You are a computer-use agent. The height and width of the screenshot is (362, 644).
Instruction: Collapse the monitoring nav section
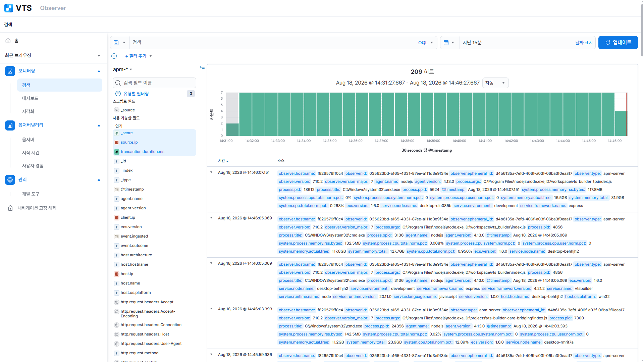[99, 71]
